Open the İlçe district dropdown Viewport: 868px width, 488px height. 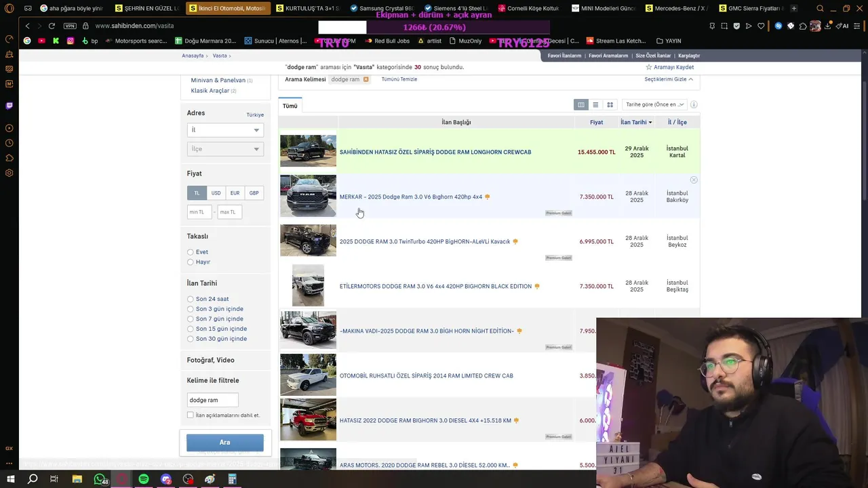(225, 149)
